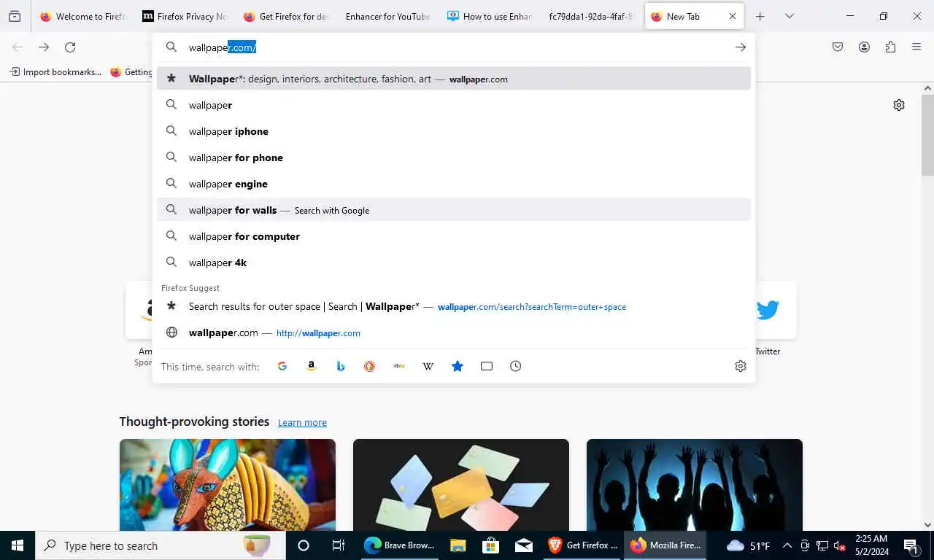Open the Twitter shortcut tile
The image size is (934, 560).
(x=768, y=310)
